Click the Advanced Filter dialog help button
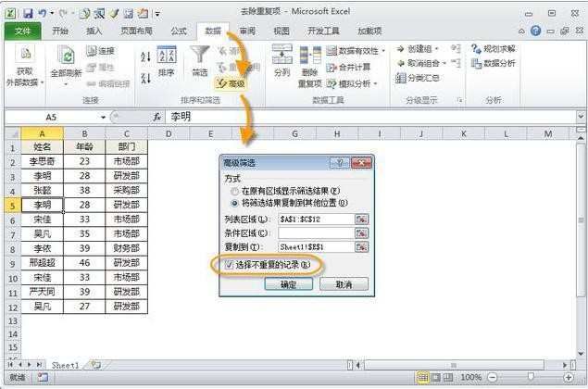 tap(340, 163)
